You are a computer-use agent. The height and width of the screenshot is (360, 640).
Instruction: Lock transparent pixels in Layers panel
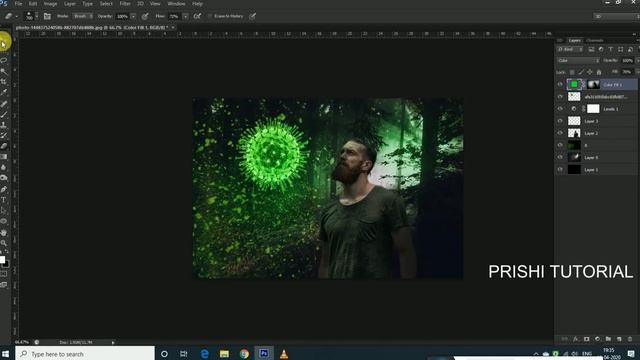click(572, 72)
